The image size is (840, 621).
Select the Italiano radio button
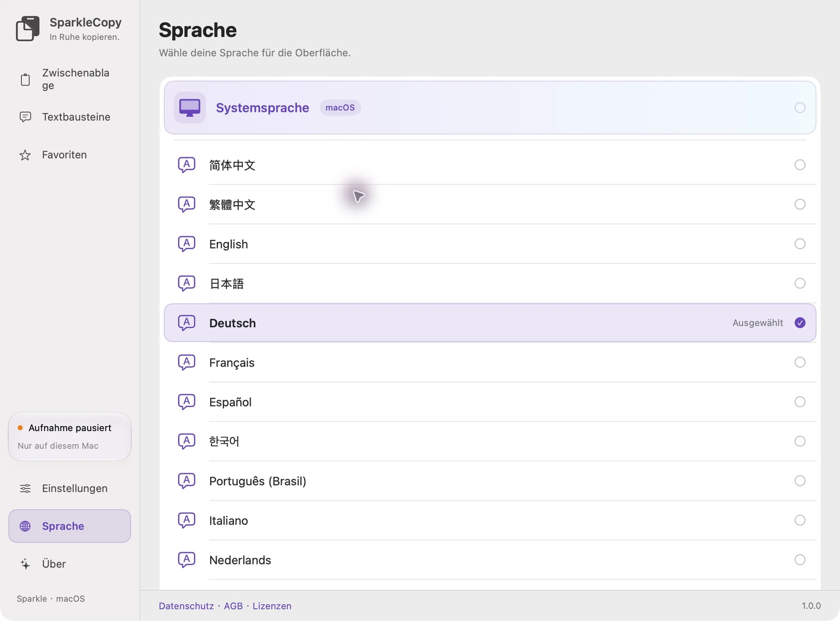pos(800,520)
